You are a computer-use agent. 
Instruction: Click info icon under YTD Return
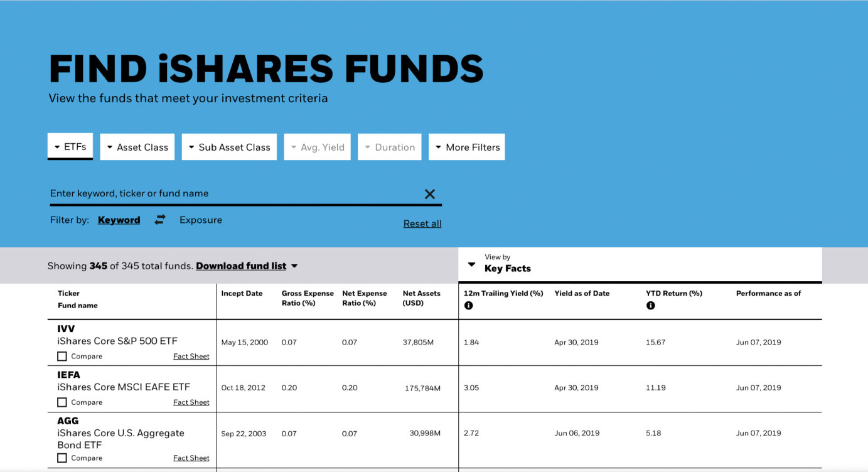point(650,306)
